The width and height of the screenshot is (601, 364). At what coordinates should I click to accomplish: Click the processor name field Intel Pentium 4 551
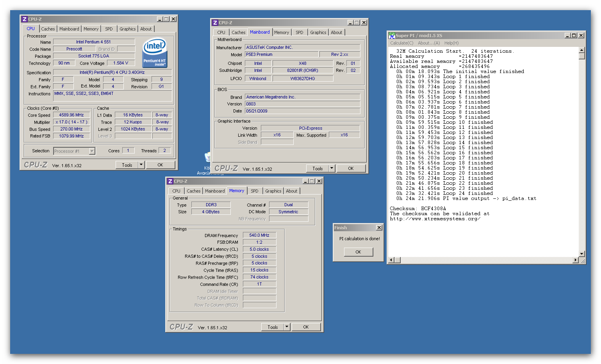94,42
